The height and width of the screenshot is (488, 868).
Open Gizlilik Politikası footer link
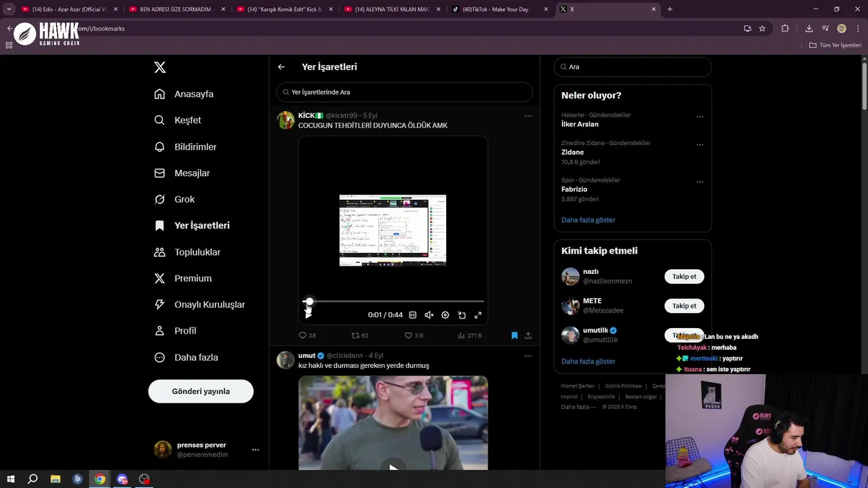click(623, 386)
